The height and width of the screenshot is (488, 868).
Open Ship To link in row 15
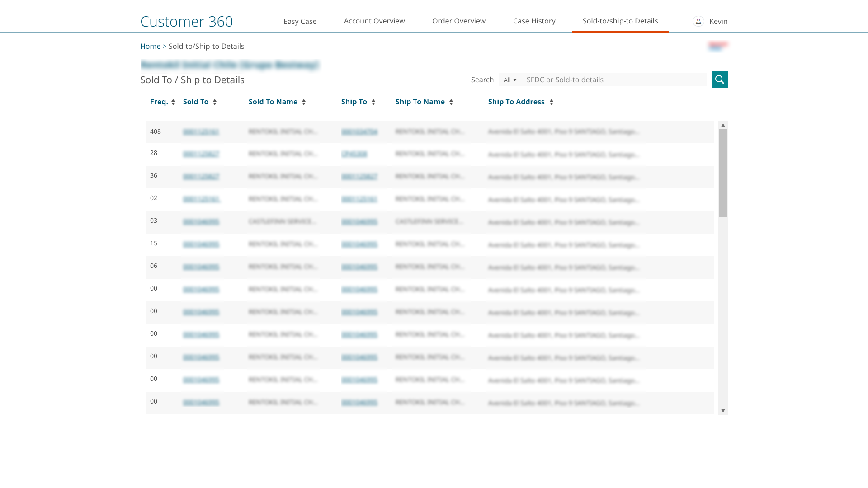[359, 244]
